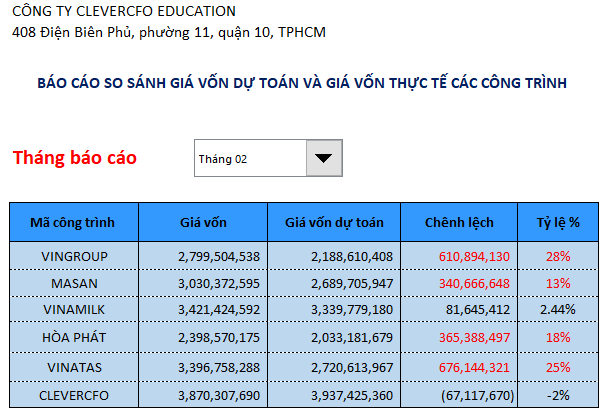This screenshot has height=414, width=604.
Task: Click the CLEVERCFO project cell
Action: point(74,395)
